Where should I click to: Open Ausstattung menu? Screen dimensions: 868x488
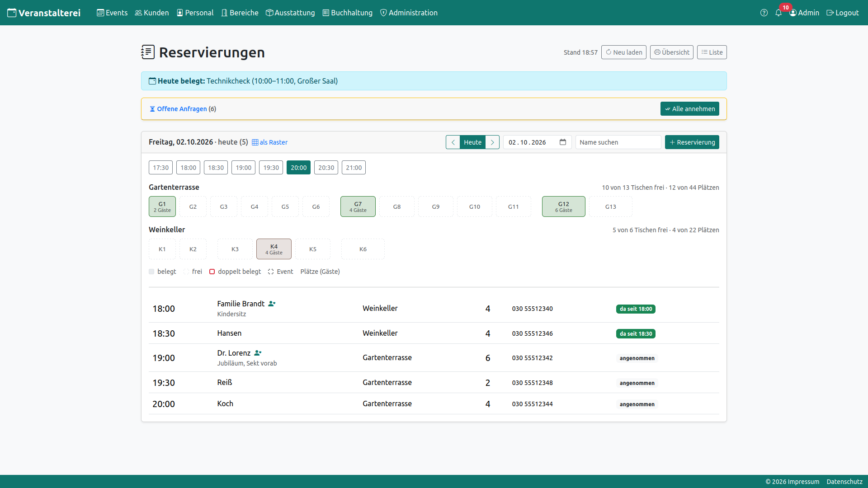(290, 13)
